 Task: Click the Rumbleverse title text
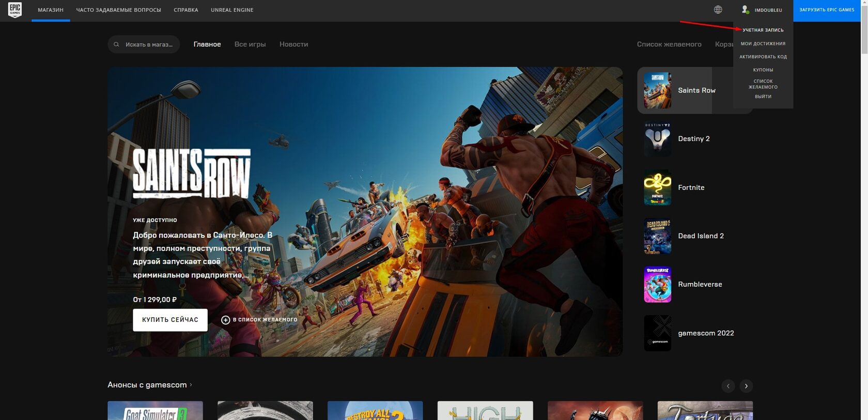click(x=700, y=285)
